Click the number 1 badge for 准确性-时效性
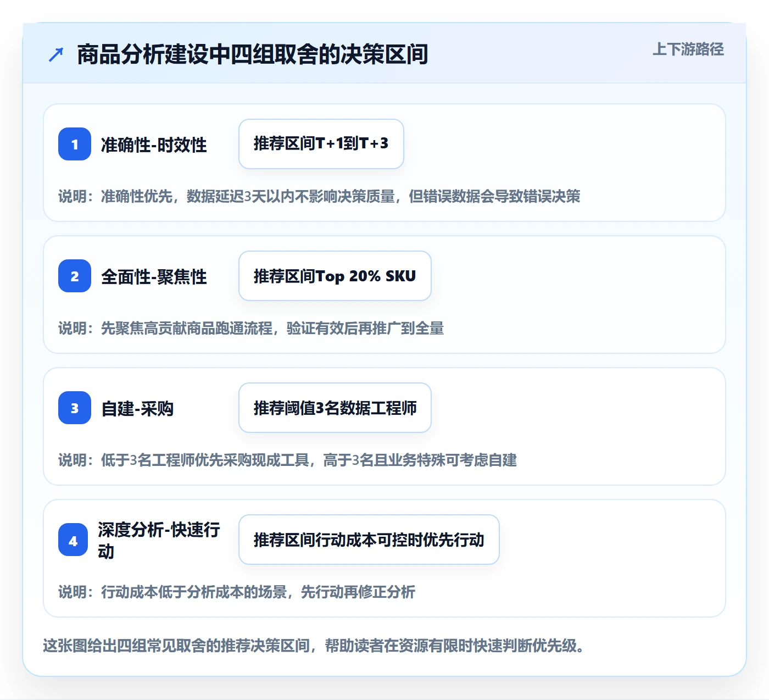 click(x=75, y=144)
